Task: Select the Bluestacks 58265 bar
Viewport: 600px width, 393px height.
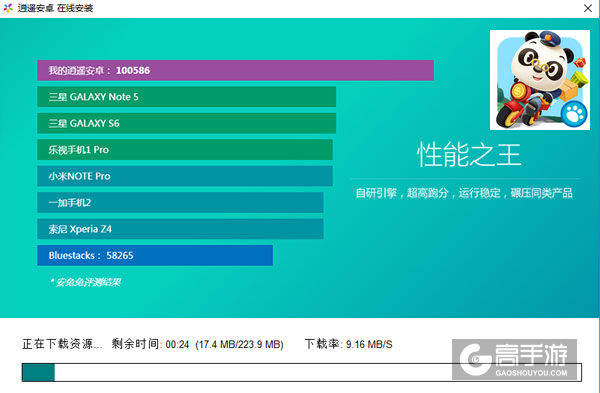Action: tap(155, 255)
